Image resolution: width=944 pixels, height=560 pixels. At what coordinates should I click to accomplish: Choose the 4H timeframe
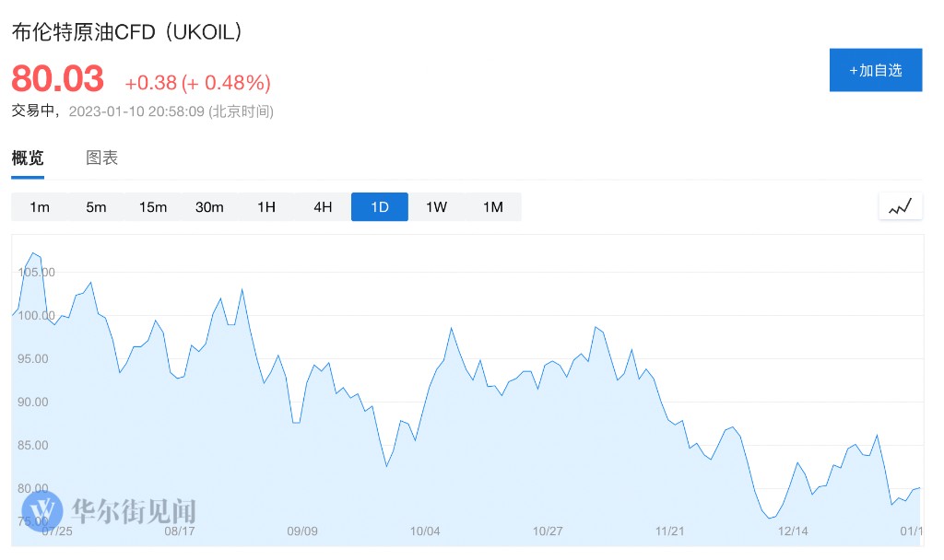pos(323,207)
